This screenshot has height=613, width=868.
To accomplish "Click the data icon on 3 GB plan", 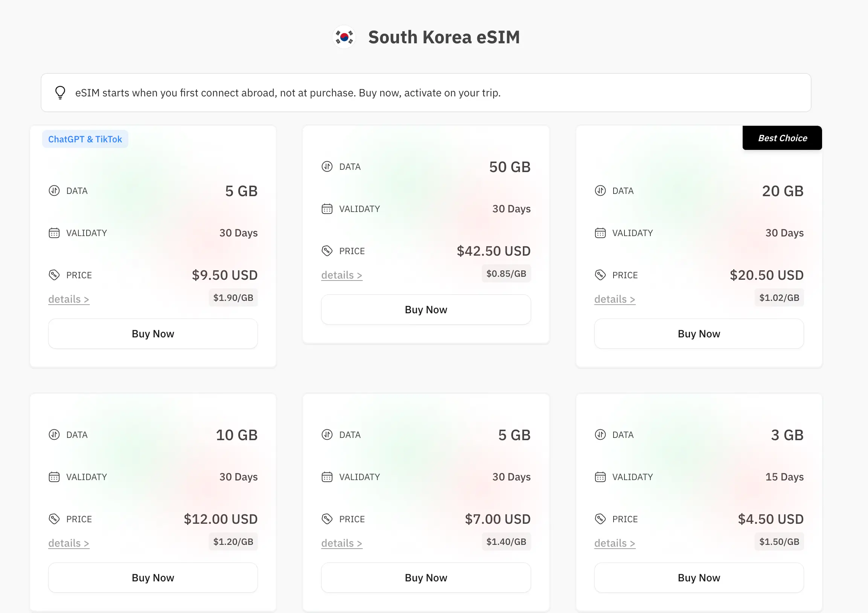I will tap(600, 435).
